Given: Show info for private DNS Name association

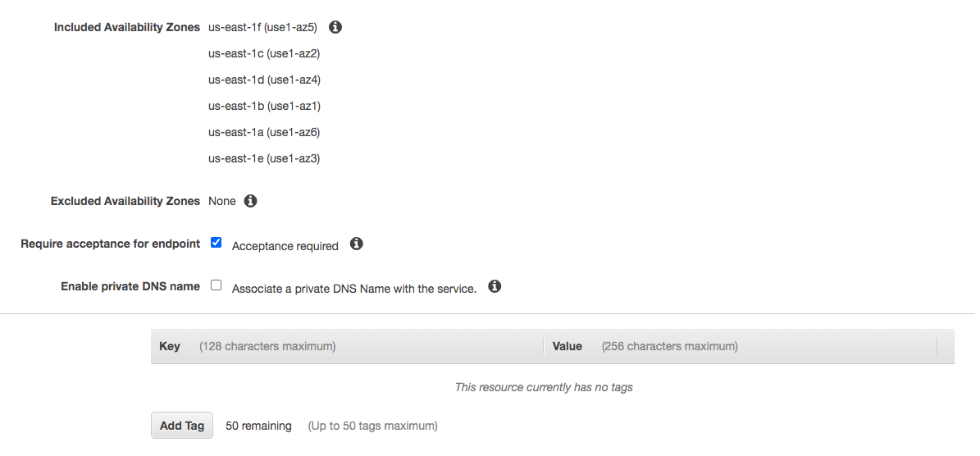Looking at the screenshot, I should [495, 287].
